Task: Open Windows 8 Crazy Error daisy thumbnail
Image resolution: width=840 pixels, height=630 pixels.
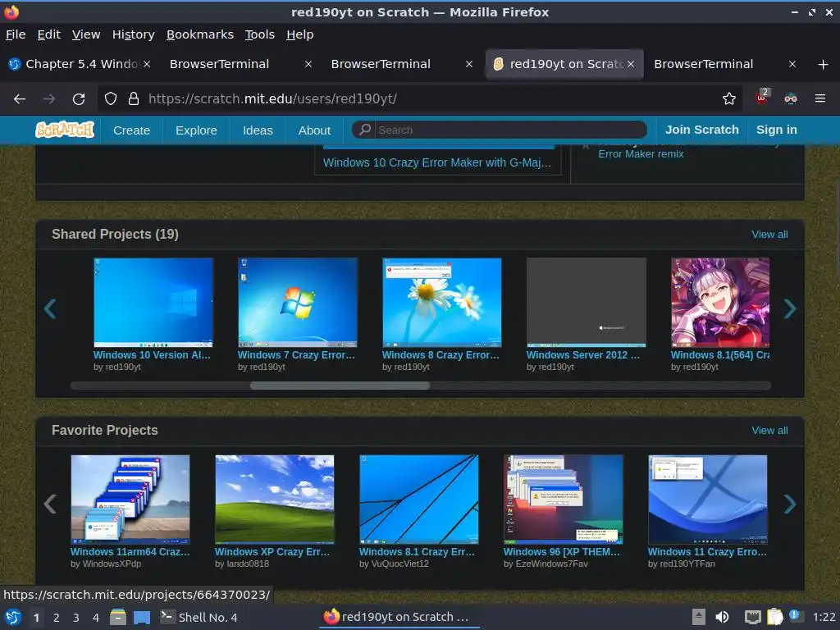Action: pos(442,303)
